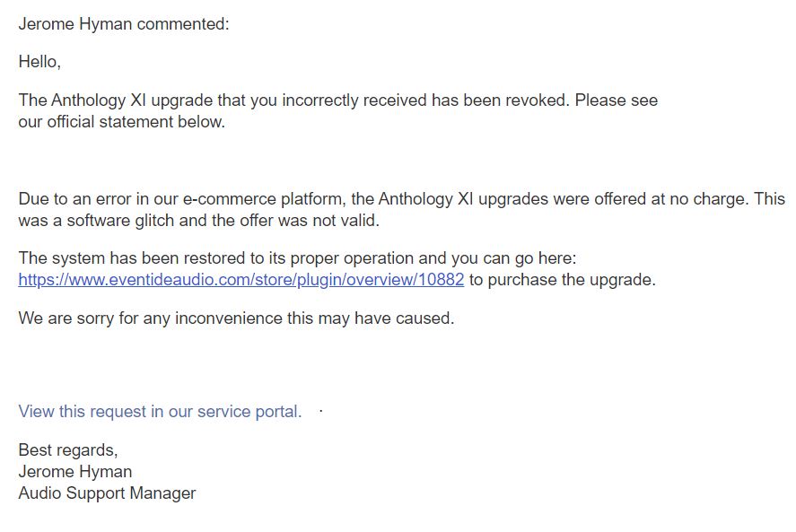The height and width of the screenshot is (532, 796).
Task: Click the "Jerome Hyman commented:" header line
Action: coord(124,24)
